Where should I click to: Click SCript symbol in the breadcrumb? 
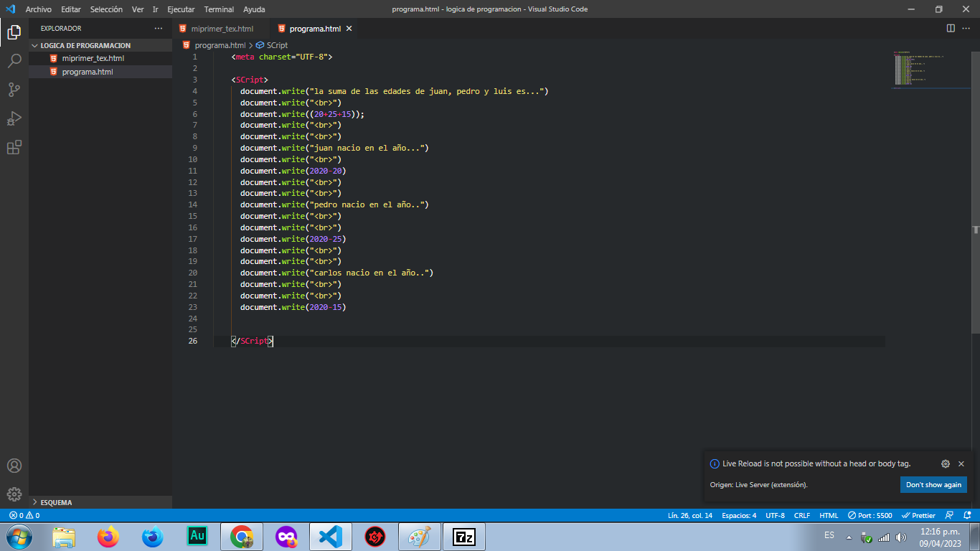pos(277,45)
